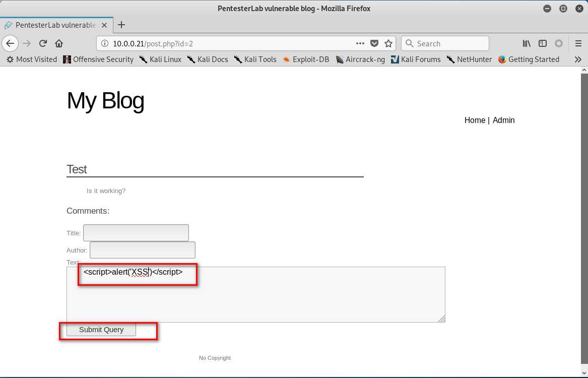Open the Admin link on blog
588x378 pixels.
tap(504, 120)
